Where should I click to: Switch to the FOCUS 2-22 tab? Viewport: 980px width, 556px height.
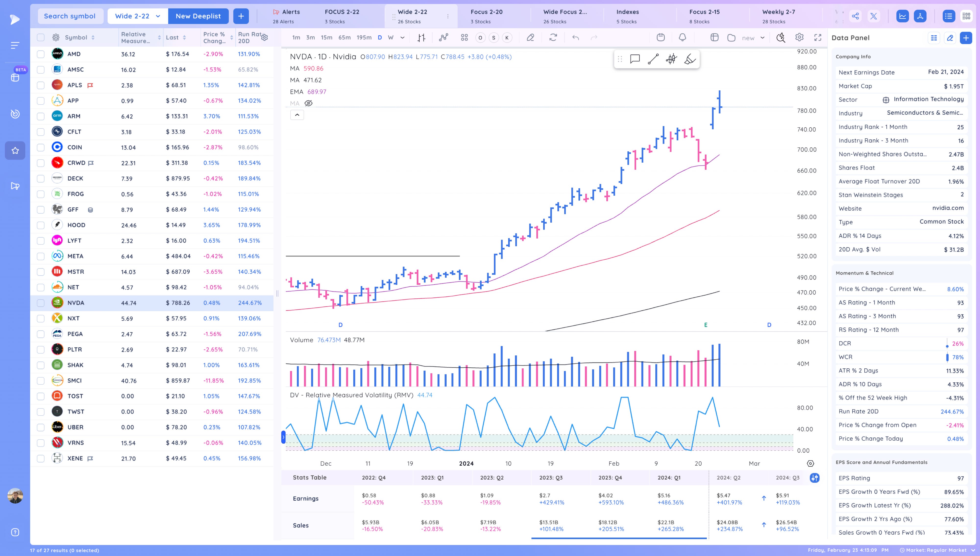(x=342, y=16)
